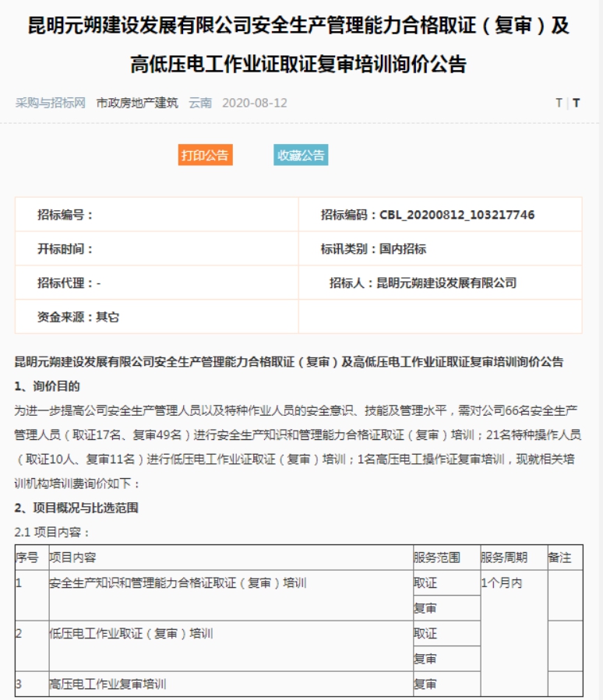603x700 pixels.
Task: Click the 打印公告 orange button
Action: pyautogui.click(x=206, y=155)
